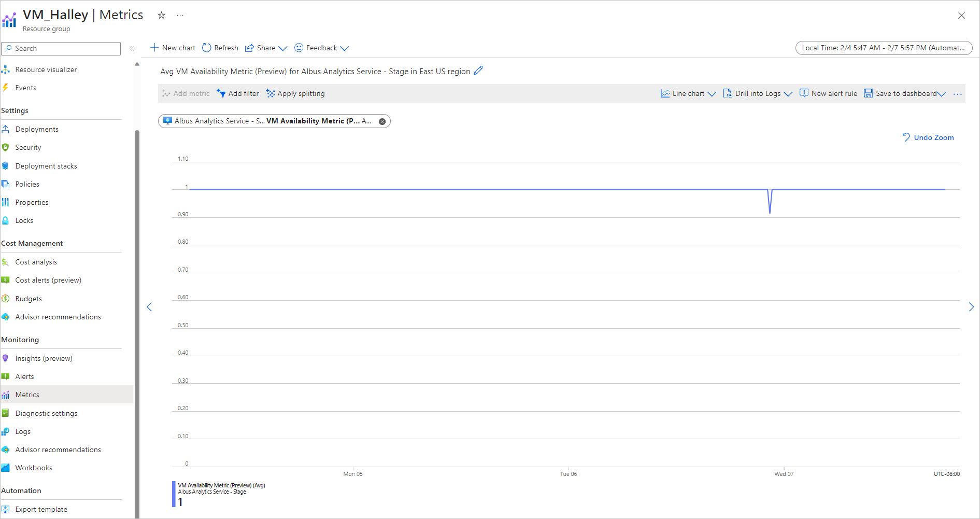Click the Export template icon
This screenshot has width=980, height=519.
6,509
